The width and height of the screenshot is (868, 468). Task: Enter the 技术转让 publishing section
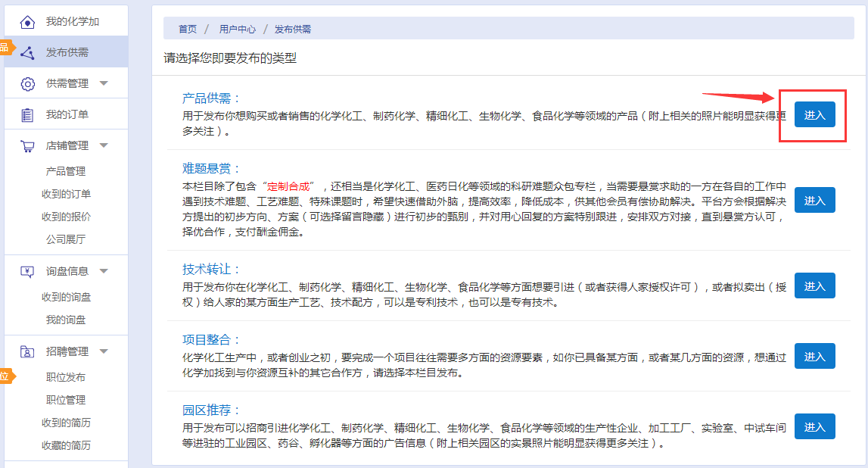click(814, 286)
